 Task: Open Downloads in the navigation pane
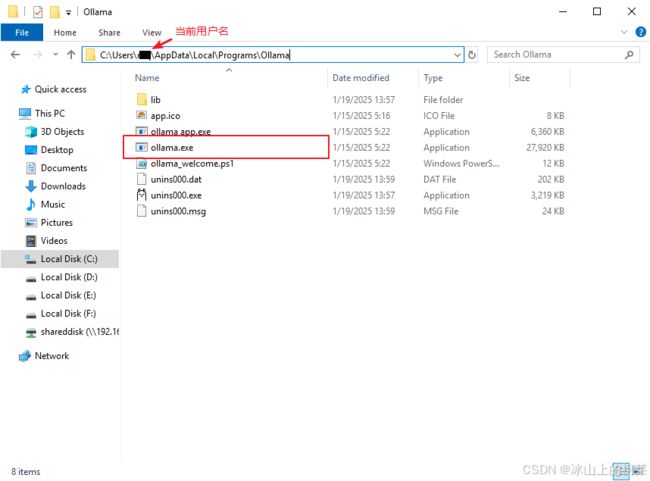(x=63, y=186)
